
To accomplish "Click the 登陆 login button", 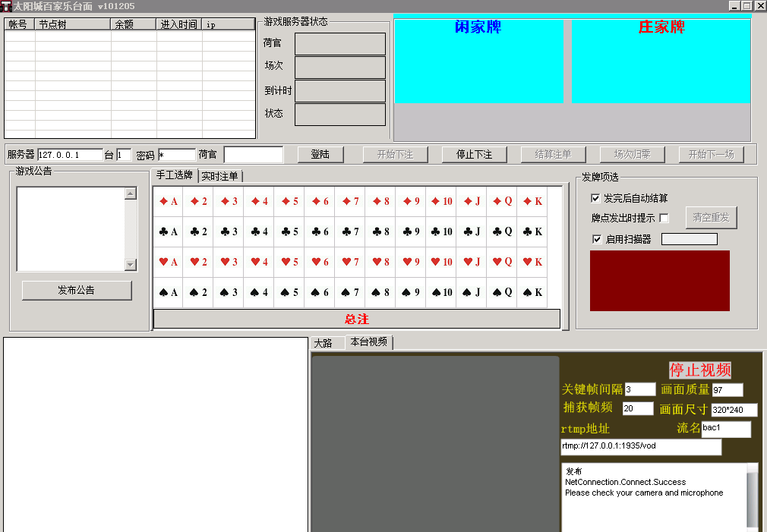I will 320,154.
